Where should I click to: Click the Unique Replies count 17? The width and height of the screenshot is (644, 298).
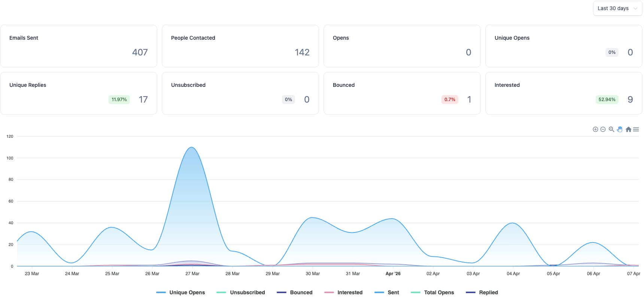coord(143,100)
